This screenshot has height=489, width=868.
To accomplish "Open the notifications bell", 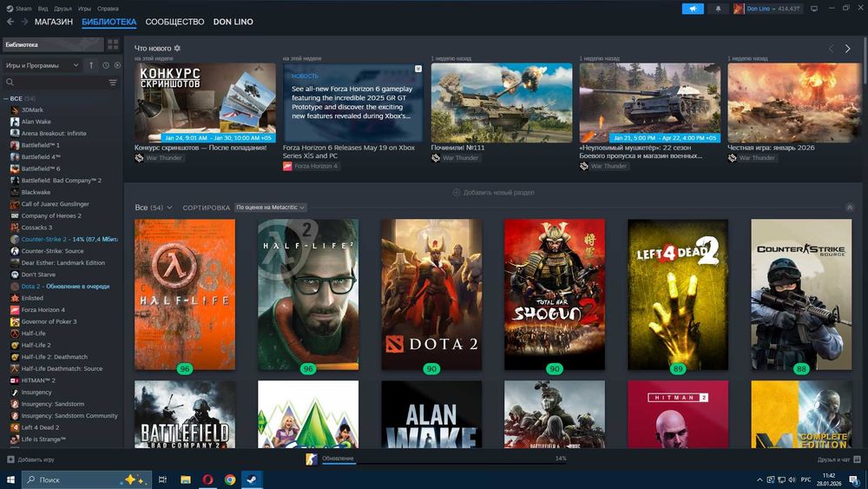I will click(x=718, y=9).
